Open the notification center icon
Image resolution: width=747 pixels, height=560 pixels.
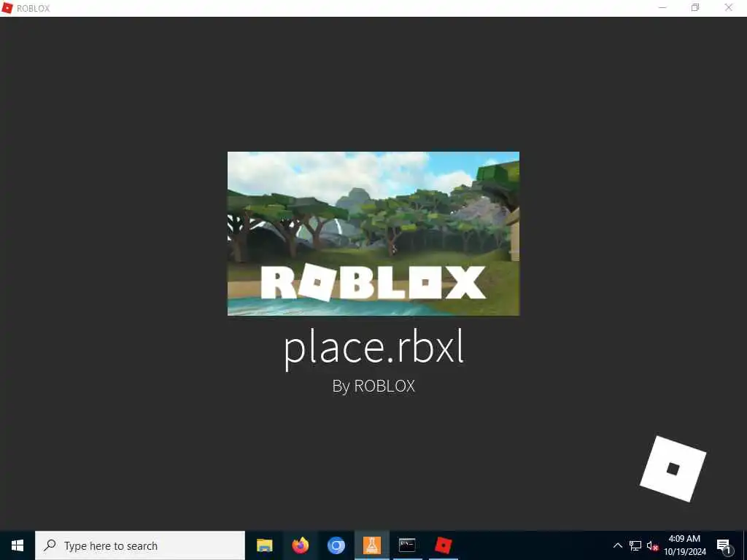click(x=724, y=545)
